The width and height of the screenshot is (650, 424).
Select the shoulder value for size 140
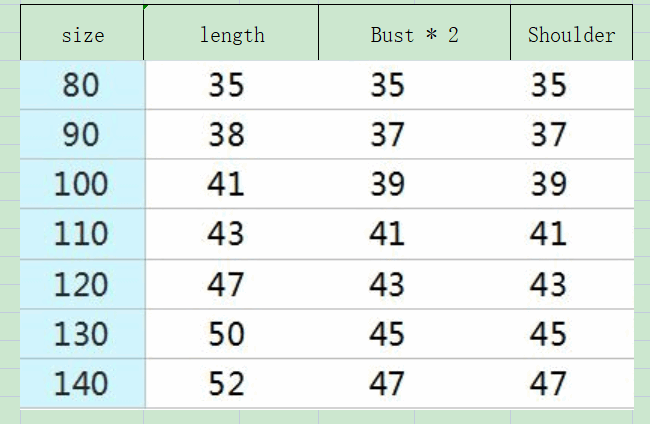pyautogui.click(x=548, y=383)
